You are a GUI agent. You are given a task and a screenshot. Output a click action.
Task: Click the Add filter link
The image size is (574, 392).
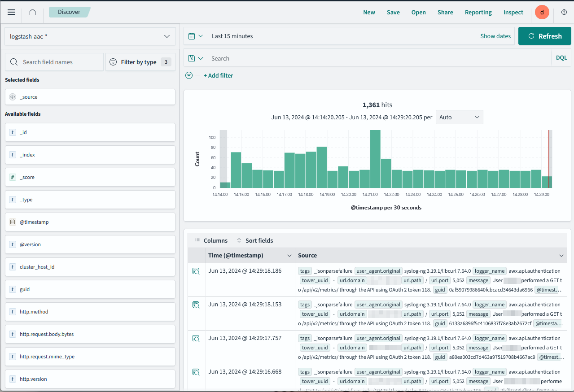pyautogui.click(x=218, y=75)
